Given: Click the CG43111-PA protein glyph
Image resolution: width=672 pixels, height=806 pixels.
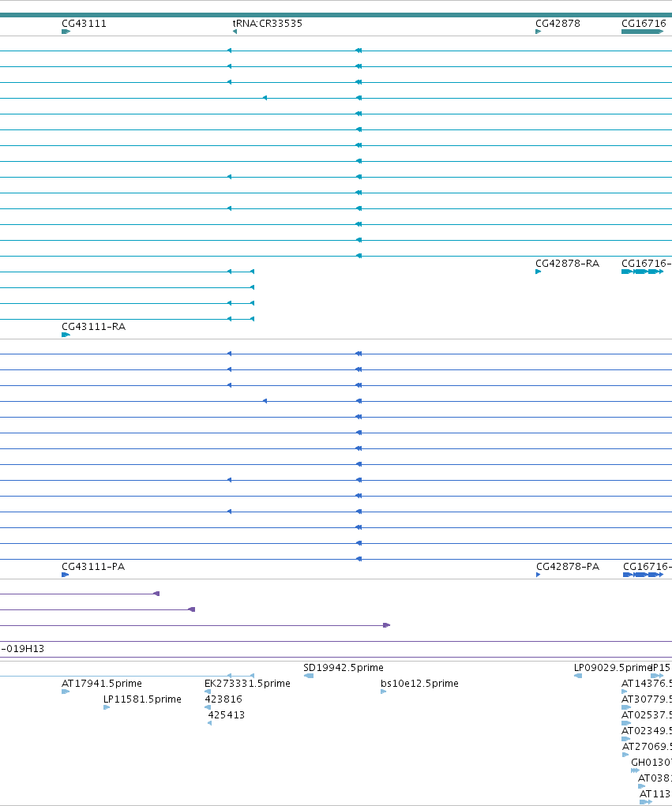Looking at the screenshot, I should coord(66,575).
